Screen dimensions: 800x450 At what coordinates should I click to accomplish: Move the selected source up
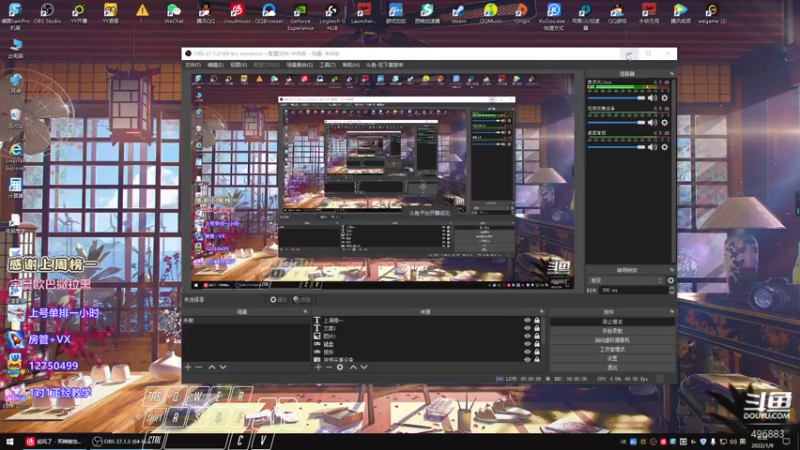point(353,367)
